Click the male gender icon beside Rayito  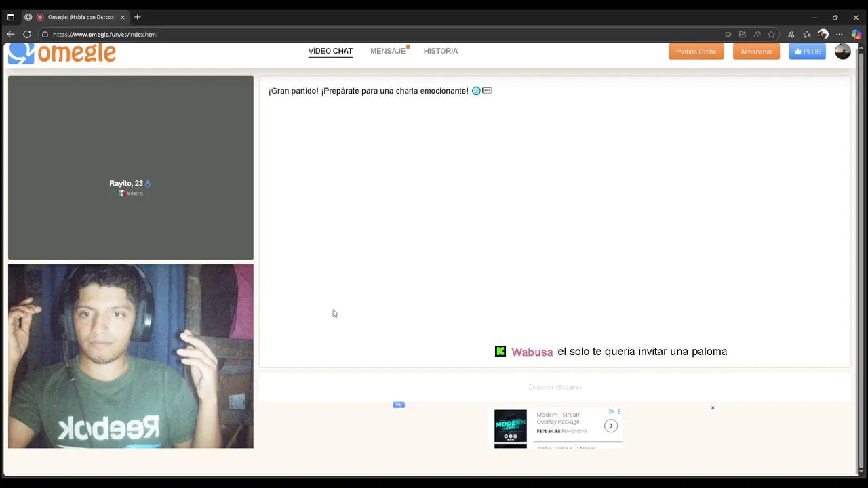pos(148,184)
